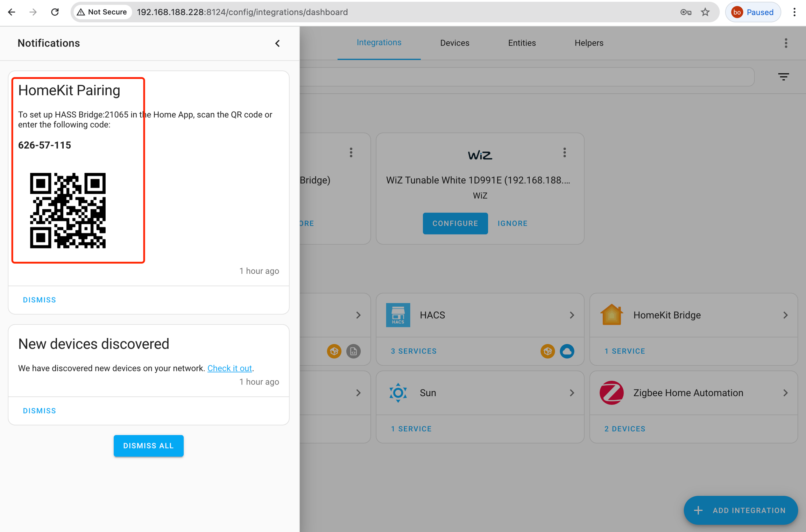
Task: Click the HomeKit Bridge house icon
Action: tap(611, 315)
